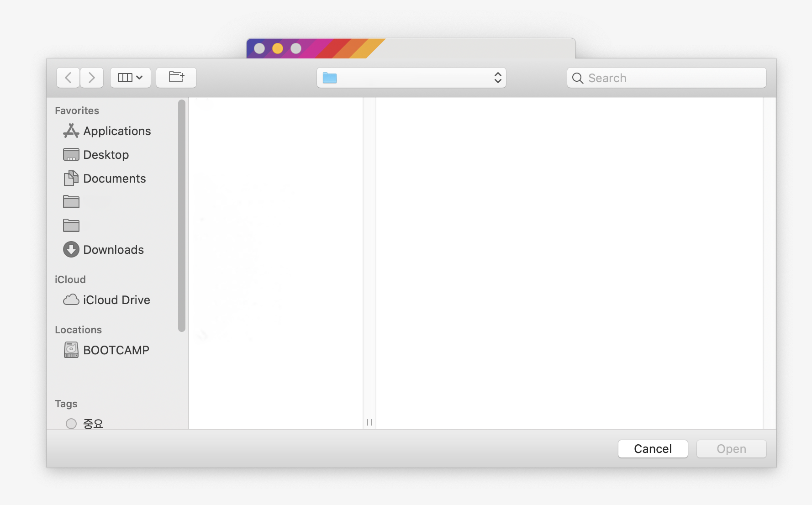Click the path popup's up-down chevrons
Viewport: 812px width, 505px height.
click(497, 78)
